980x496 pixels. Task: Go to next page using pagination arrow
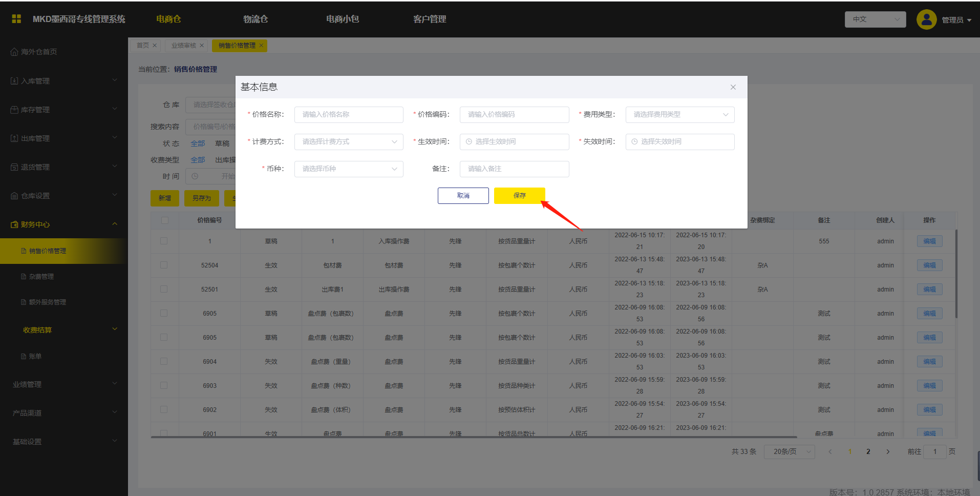pos(888,451)
